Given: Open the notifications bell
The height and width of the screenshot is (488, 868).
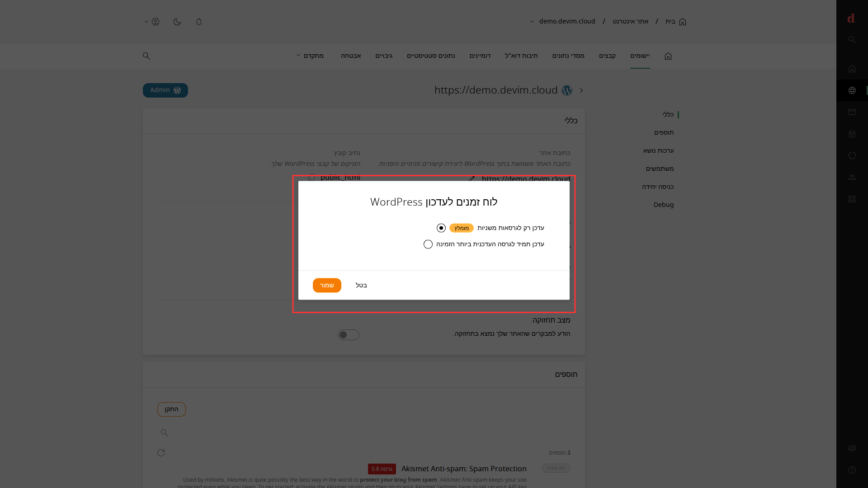Looking at the screenshot, I should (199, 22).
